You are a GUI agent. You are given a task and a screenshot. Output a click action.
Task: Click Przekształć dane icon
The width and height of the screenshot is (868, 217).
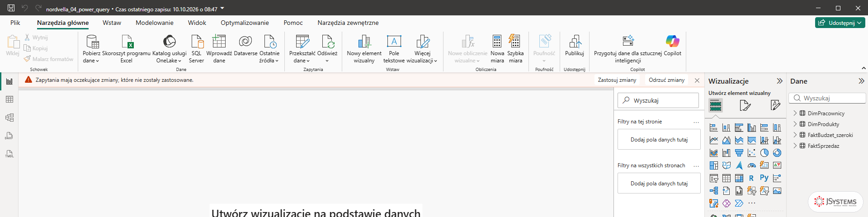[x=302, y=42]
